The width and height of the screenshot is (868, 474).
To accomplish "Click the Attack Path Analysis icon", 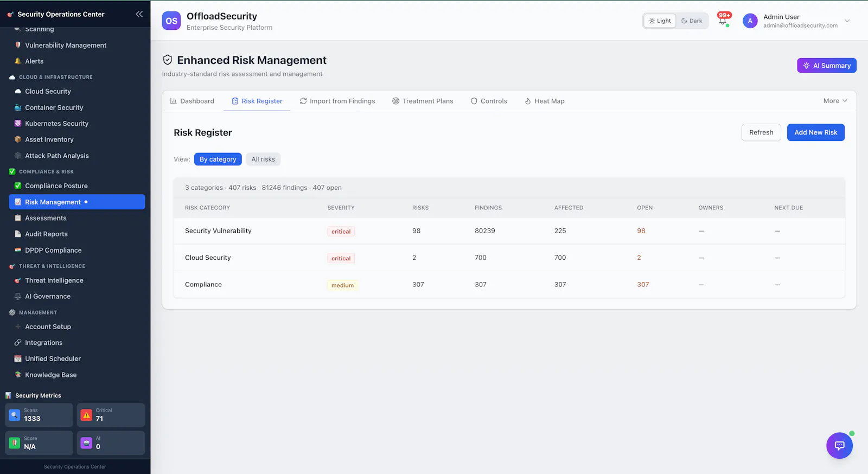I will pos(18,156).
